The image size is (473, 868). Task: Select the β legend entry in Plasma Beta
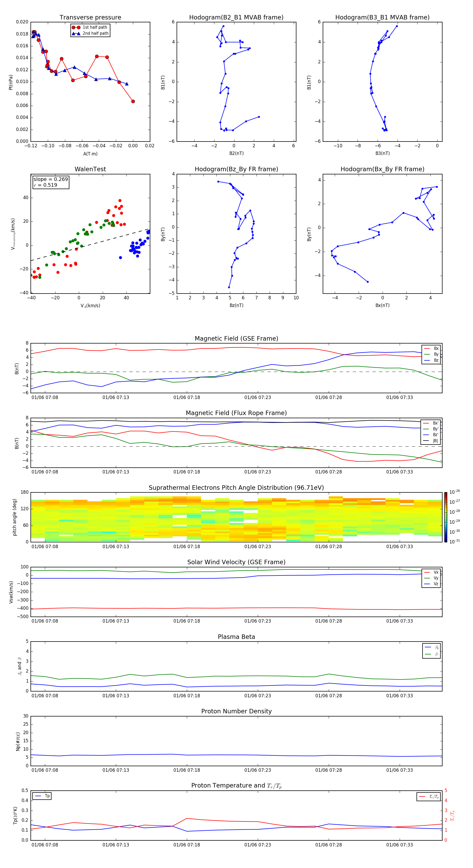point(431,654)
